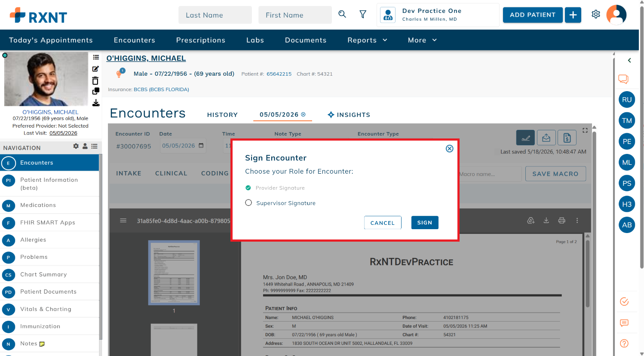Toggle the PDF viewer sidebar menu
This screenshot has width=644, height=356.
pos(123,221)
